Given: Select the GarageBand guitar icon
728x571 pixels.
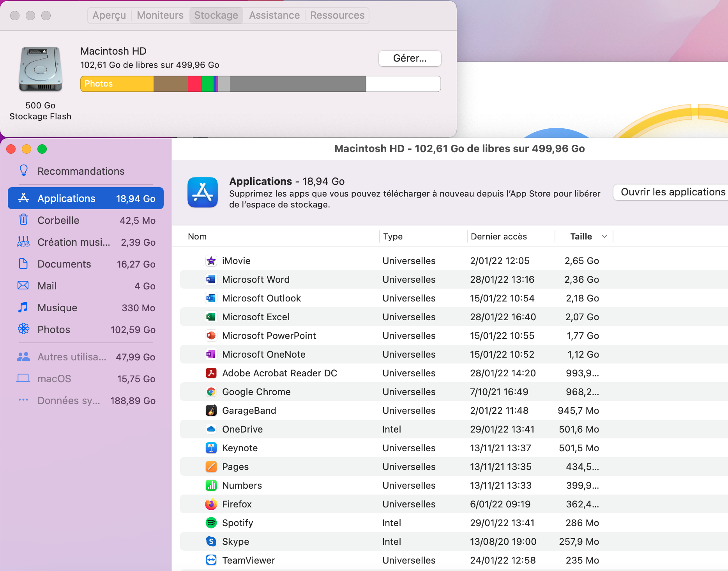Looking at the screenshot, I should point(211,411).
